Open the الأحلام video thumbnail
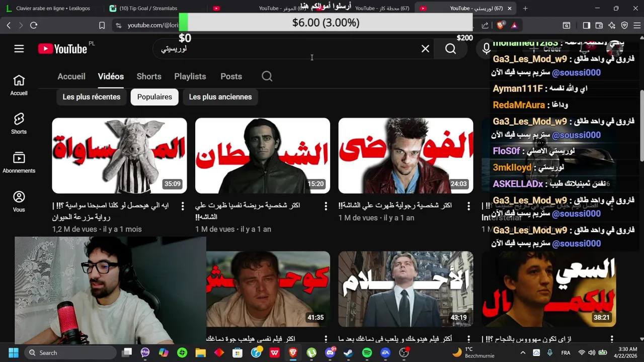This screenshot has height=362, width=644. 406,289
